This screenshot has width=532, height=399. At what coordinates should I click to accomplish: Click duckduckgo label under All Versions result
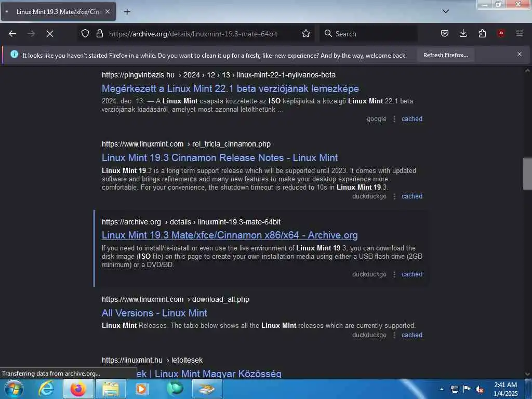pyautogui.click(x=369, y=335)
